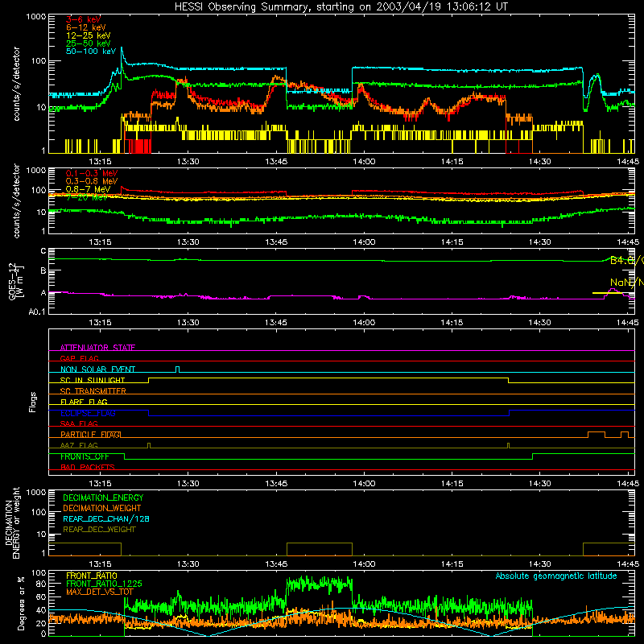Select the FLARE_FLAG label
Image resolution: width=644 pixels, height=644 pixels.
click(x=84, y=402)
